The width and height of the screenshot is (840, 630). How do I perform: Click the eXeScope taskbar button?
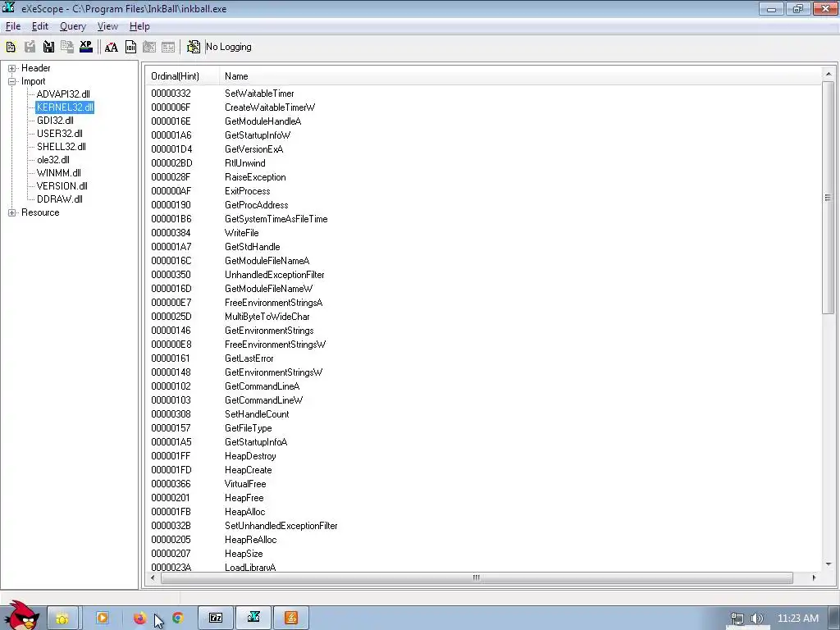[x=254, y=619]
